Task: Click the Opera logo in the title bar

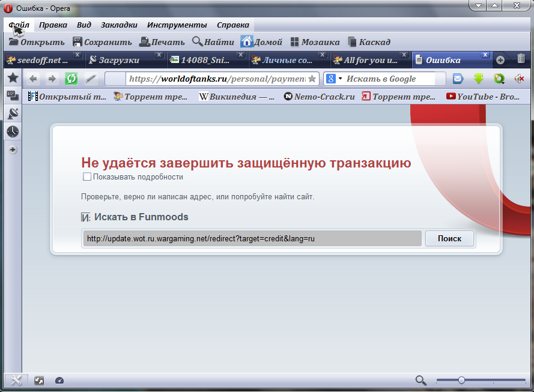Action: coord(8,8)
